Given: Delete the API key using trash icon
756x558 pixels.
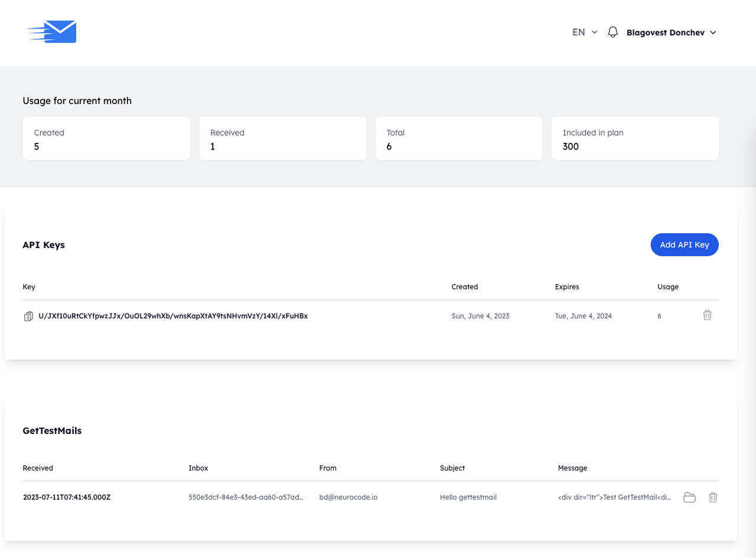Looking at the screenshot, I should point(707,315).
